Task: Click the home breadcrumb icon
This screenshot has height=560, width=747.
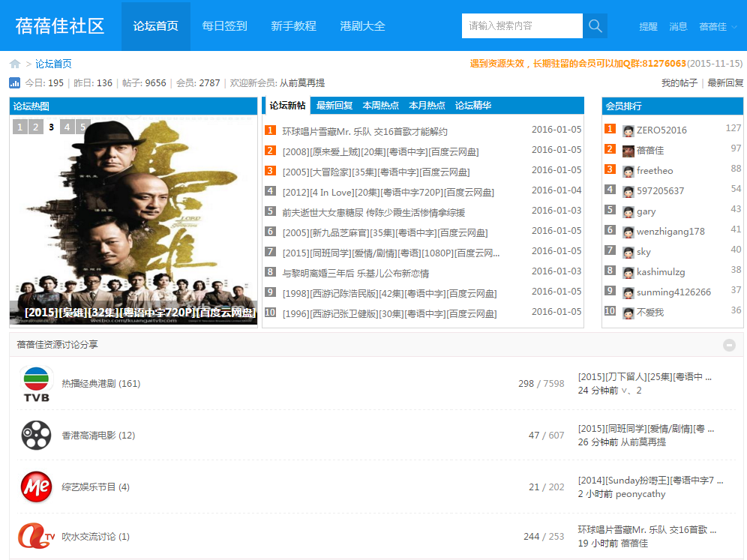Action: pyautogui.click(x=13, y=63)
